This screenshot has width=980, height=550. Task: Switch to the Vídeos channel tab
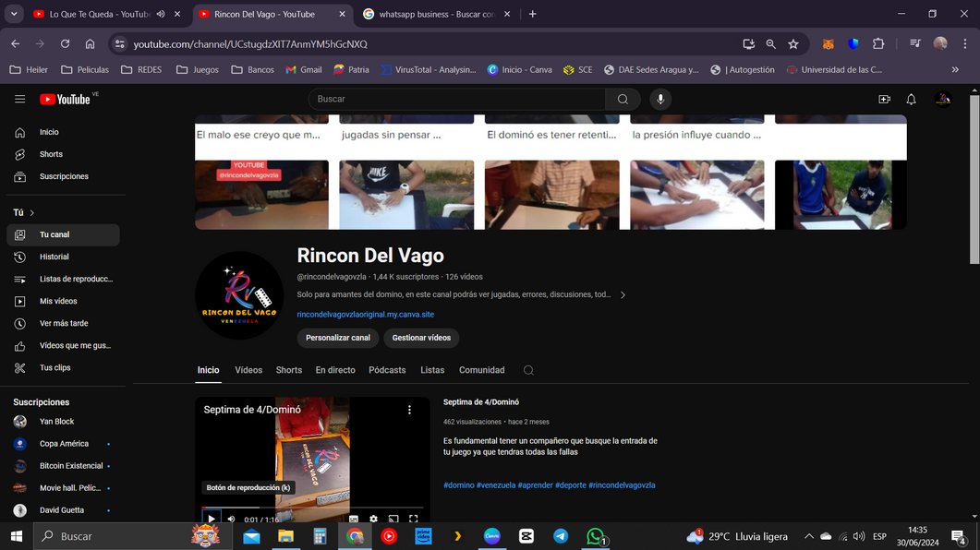point(248,370)
